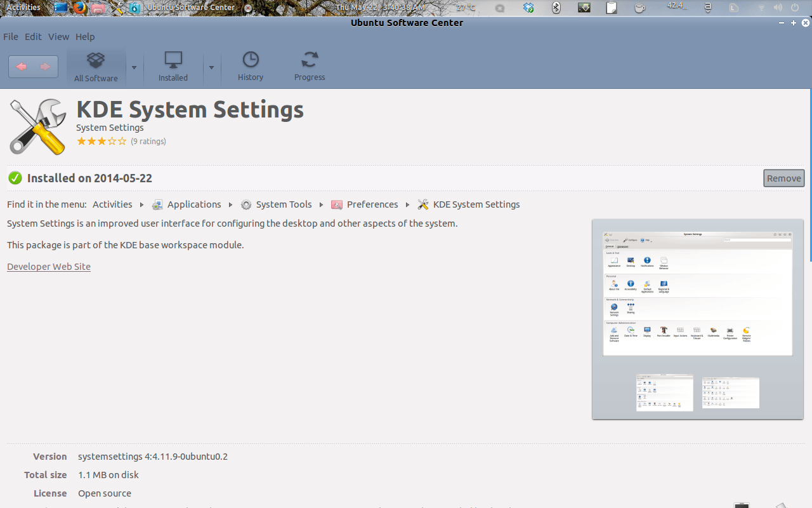Open the Dropbox tray icon
Viewport: 812px width, 508px height.
(528, 8)
